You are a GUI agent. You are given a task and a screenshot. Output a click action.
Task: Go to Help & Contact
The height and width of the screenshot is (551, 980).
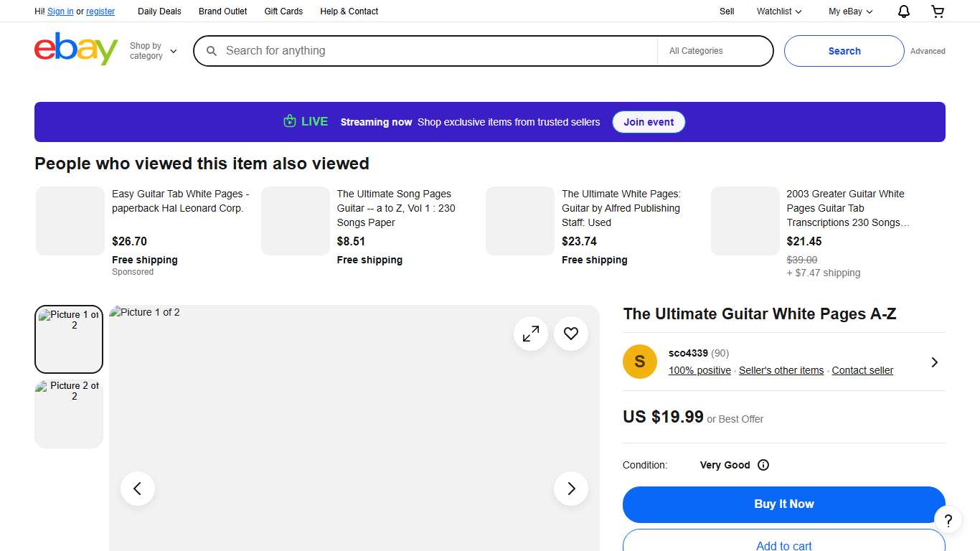coord(349,11)
